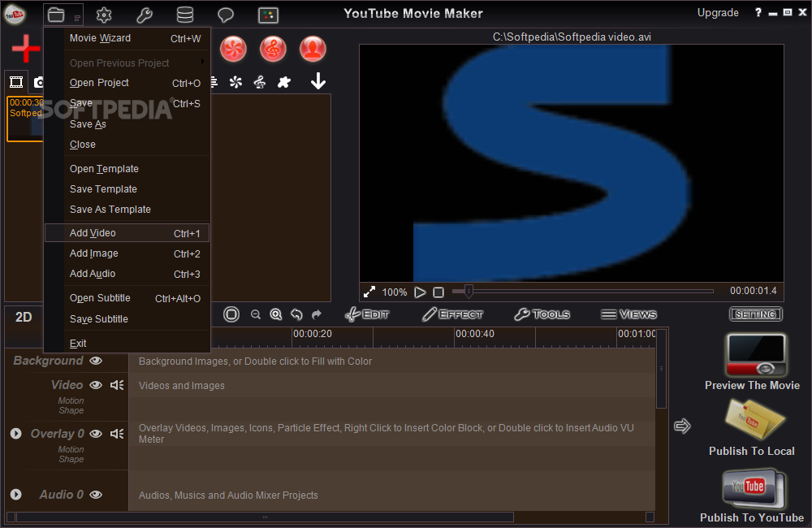Click the YouTube logo at the top left
Screen dimensions: 812x528
[x=15, y=15]
